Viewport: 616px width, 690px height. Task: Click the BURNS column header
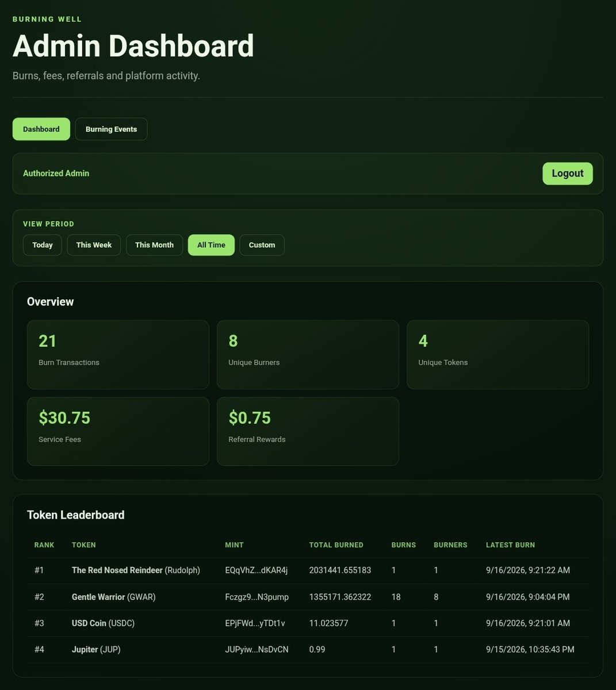(404, 545)
